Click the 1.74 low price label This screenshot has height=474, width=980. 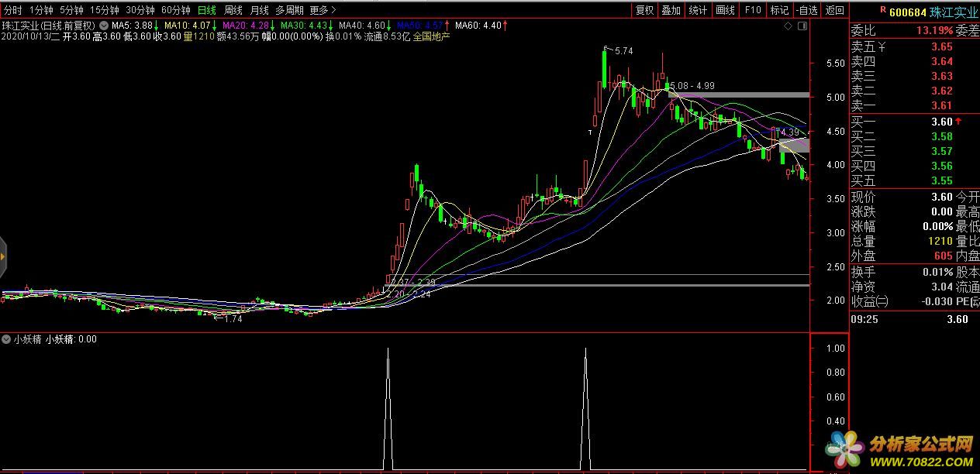233,319
